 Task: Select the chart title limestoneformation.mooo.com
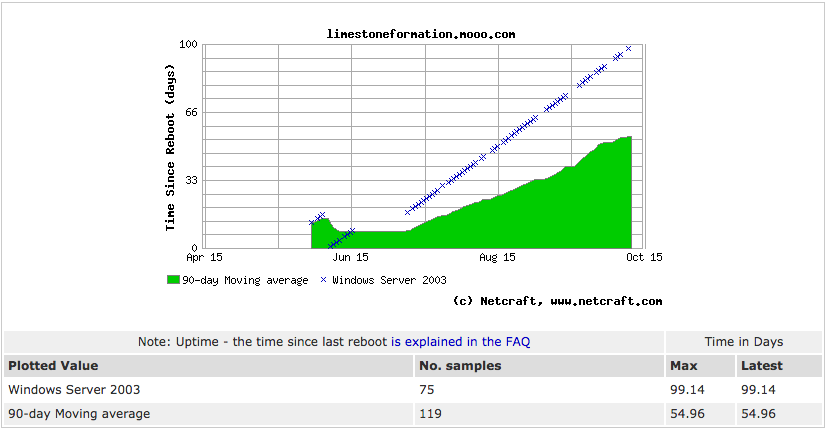click(x=421, y=34)
